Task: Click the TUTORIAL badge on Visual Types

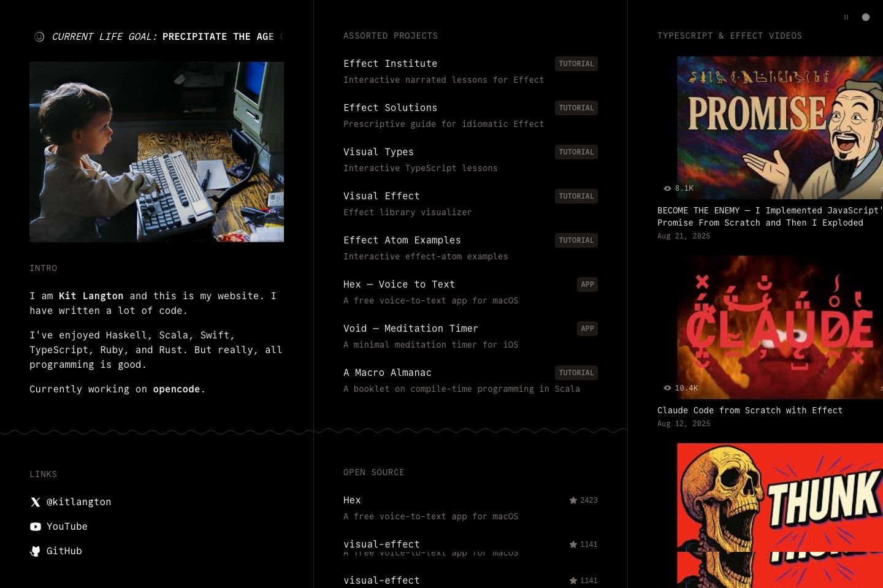Action: 576,152
